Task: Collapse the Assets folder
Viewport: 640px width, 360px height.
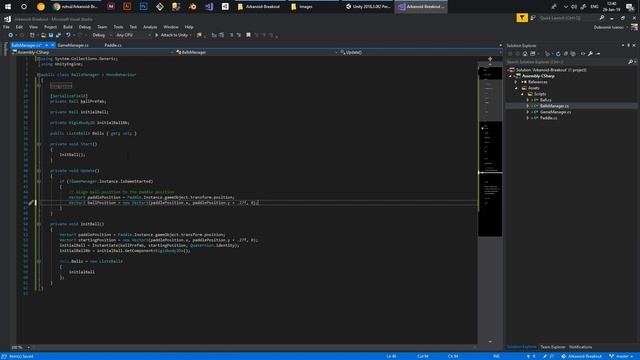Action: point(516,88)
